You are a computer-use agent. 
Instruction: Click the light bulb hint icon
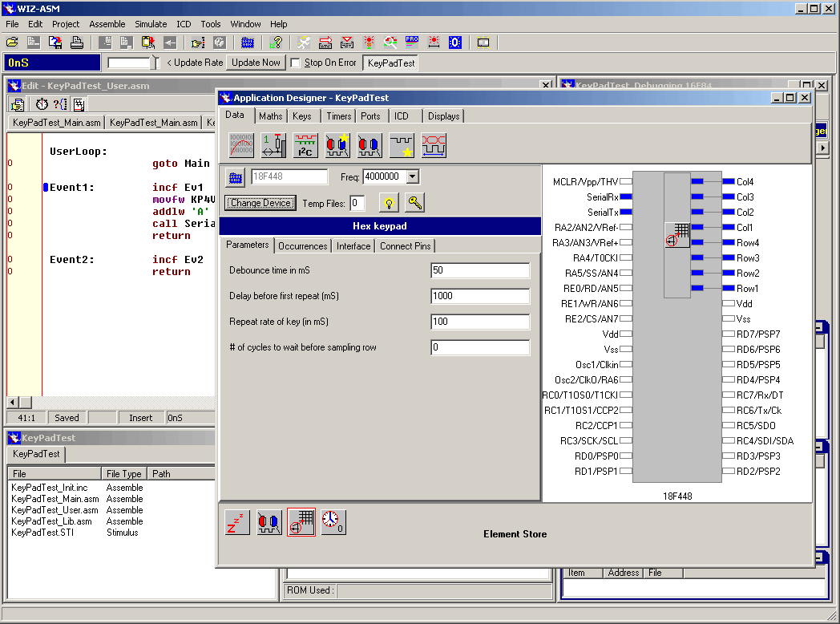[388, 203]
